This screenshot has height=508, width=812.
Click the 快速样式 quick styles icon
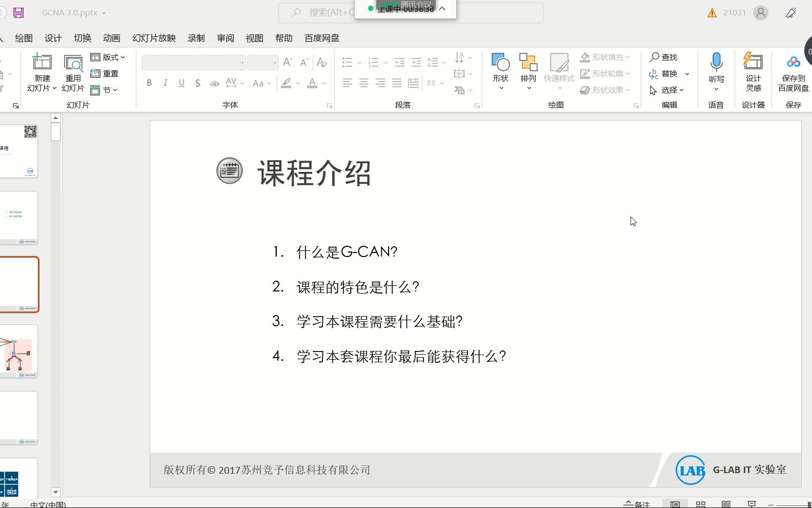559,63
